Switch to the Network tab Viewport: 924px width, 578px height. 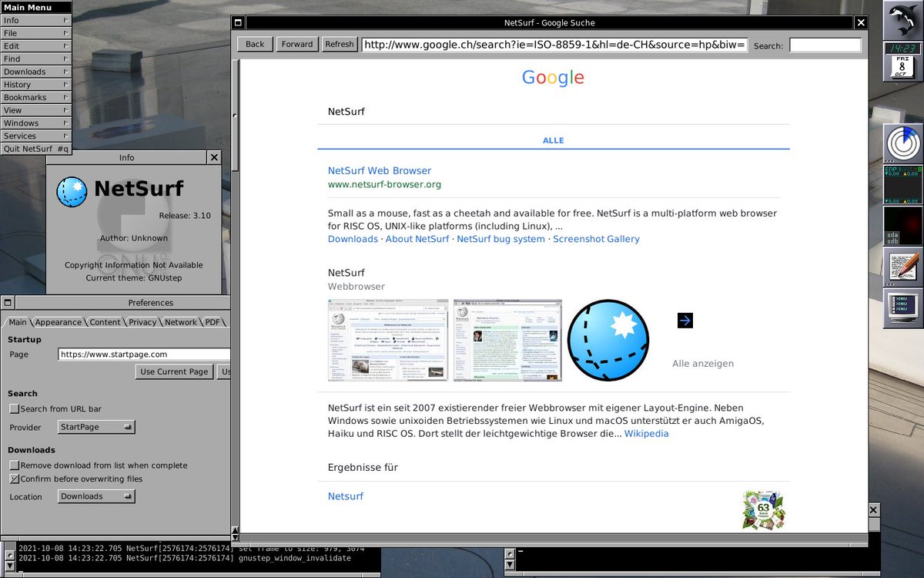tap(181, 322)
